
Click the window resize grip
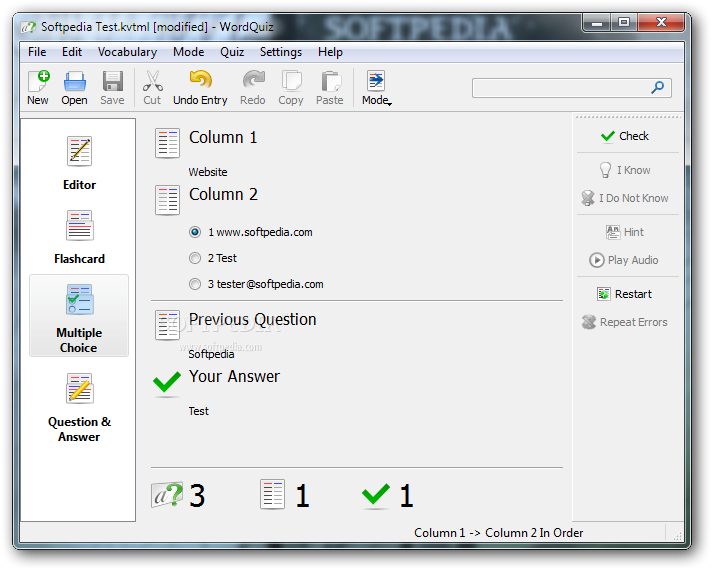coord(677,535)
